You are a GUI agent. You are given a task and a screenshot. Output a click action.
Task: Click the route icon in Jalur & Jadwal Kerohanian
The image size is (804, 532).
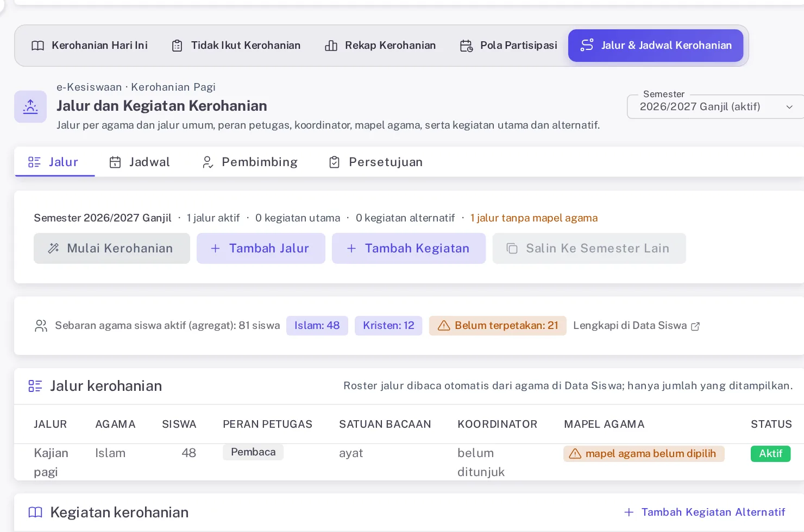(587, 45)
